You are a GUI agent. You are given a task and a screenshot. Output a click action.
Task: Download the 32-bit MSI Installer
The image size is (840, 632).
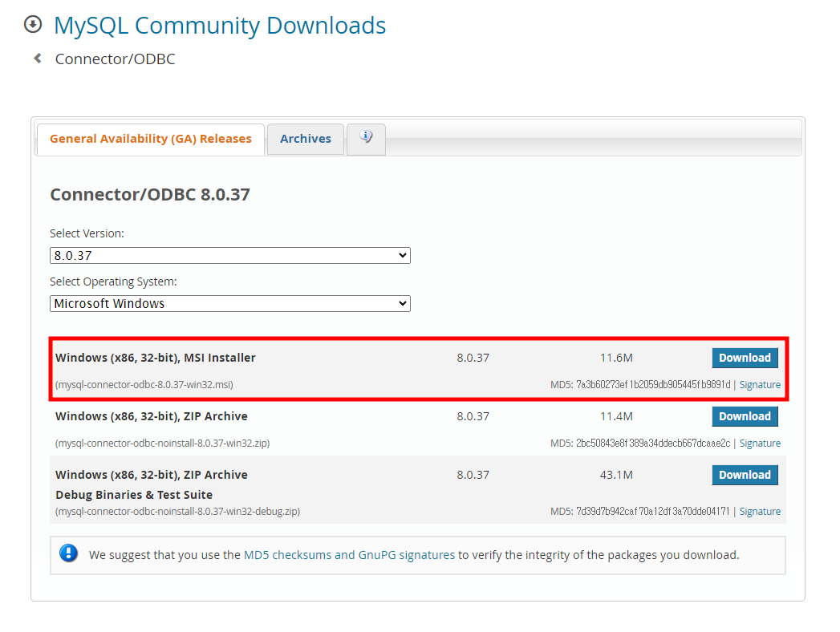[x=745, y=358]
